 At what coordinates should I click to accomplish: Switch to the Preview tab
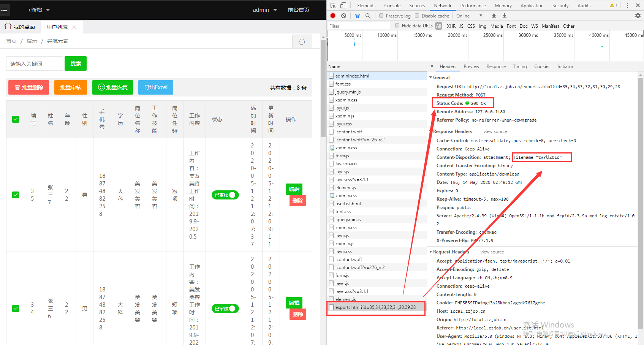(x=471, y=66)
